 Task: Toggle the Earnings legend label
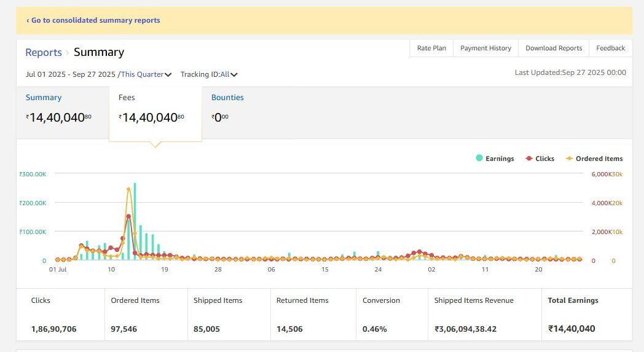click(x=500, y=158)
